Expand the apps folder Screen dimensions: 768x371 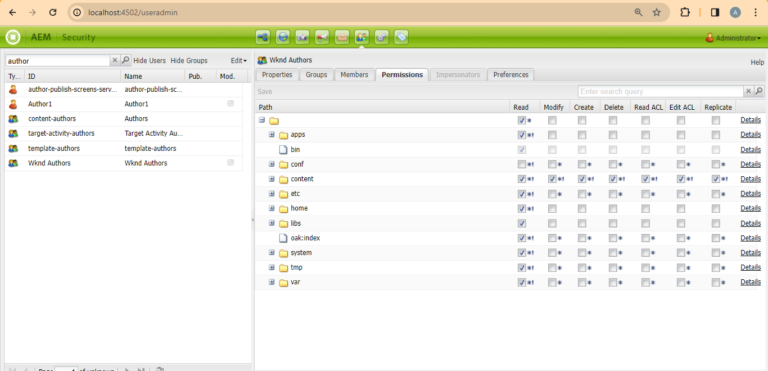[x=271, y=135]
